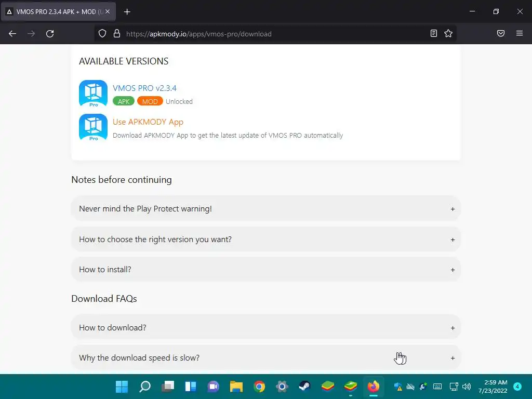
Task: Open Windows taskbar search
Action: (x=145, y=387)
